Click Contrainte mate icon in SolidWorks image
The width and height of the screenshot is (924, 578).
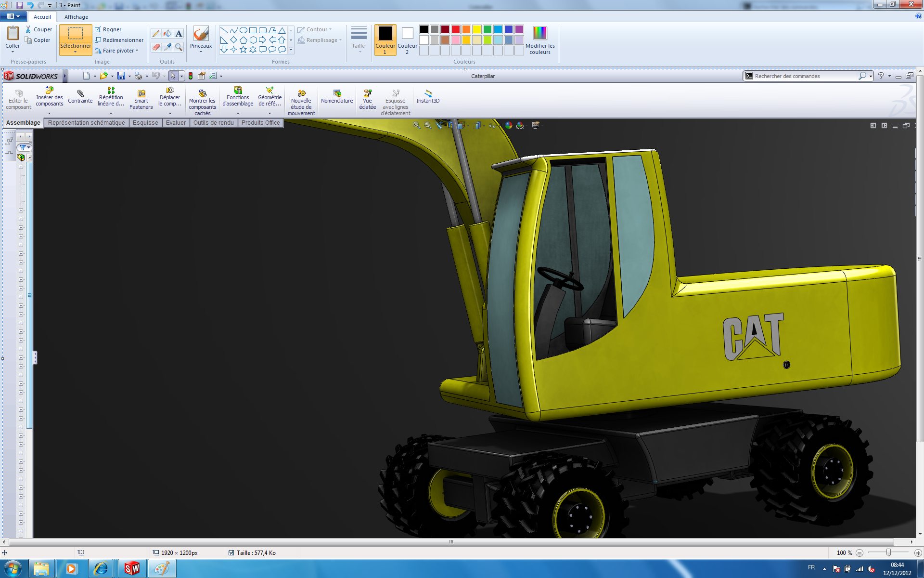pyautogui.click(x=80, y=96)
